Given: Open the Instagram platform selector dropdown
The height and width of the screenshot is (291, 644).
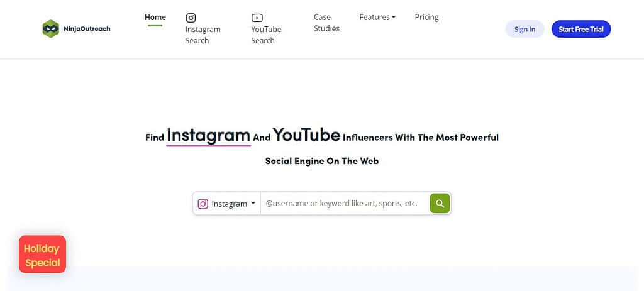Looking at the screenshot, I should click(x=226, y=204).
